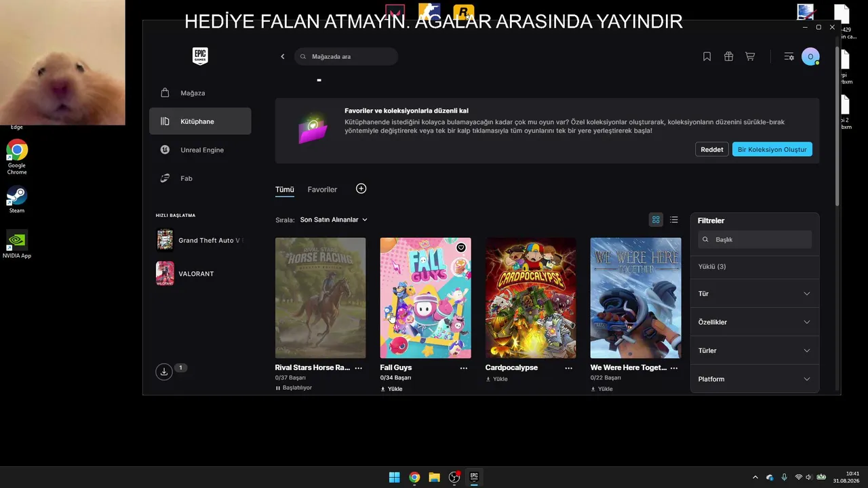Switch to the Tümü tab
This screenshot has width=868, height=488.
(x=285, y=190)
